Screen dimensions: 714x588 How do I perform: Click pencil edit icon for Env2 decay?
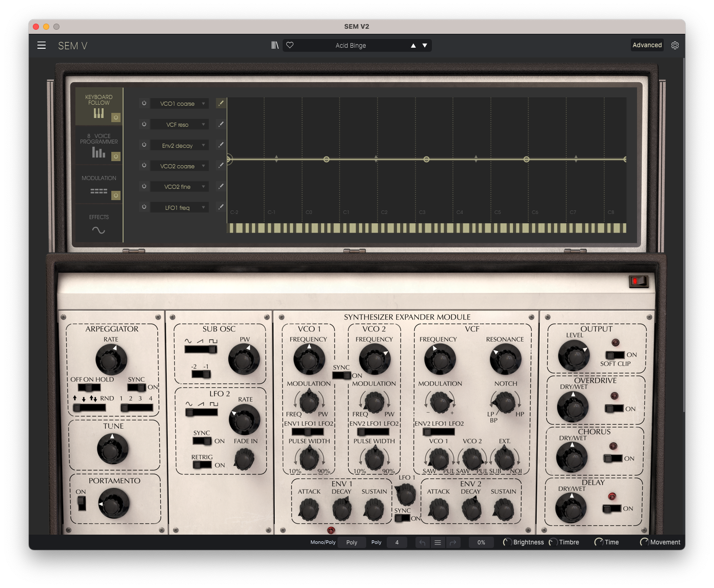[221, 145]
